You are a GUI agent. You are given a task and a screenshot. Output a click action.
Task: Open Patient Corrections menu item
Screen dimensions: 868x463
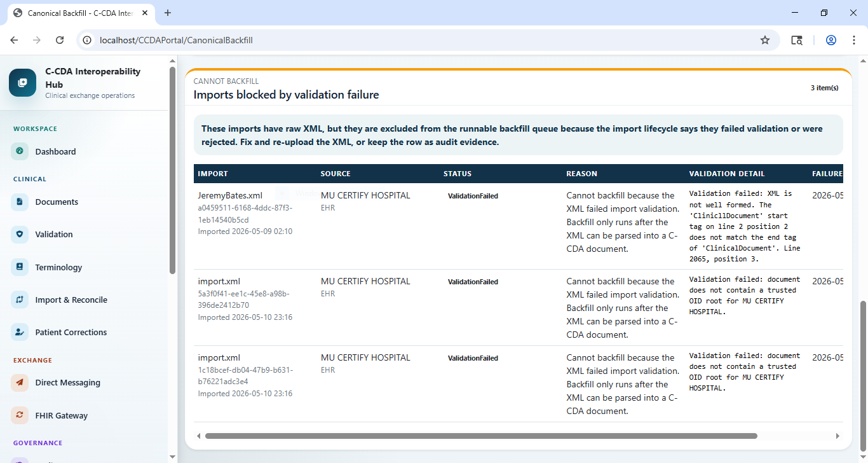(85, 332)
